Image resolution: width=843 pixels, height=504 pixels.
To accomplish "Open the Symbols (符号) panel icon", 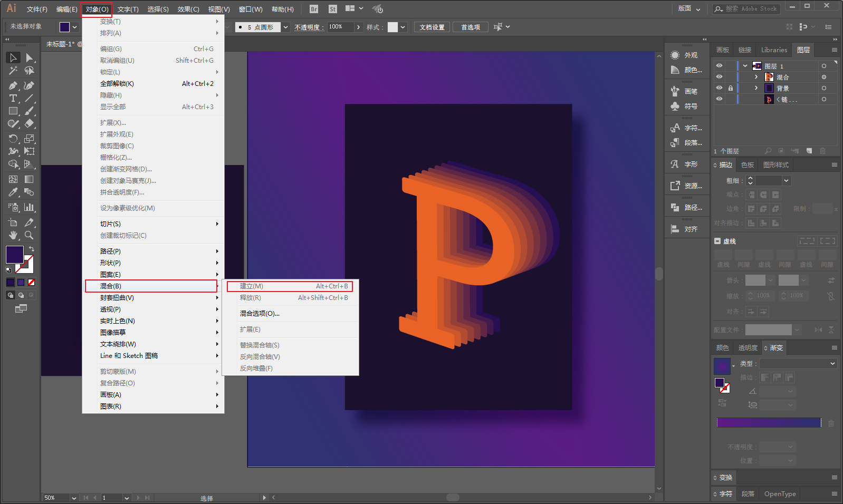I will pyautogui.click(x=675, y=106).
